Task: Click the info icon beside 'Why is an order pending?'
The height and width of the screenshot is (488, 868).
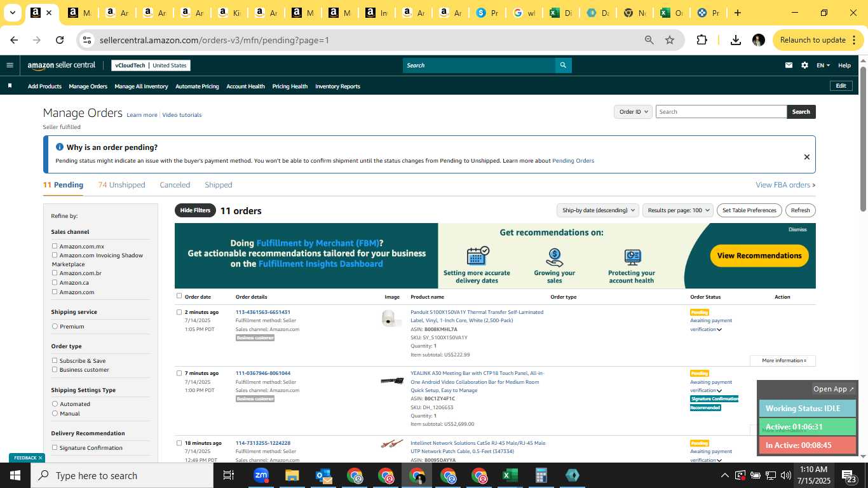Action: (x=60, y=147)
